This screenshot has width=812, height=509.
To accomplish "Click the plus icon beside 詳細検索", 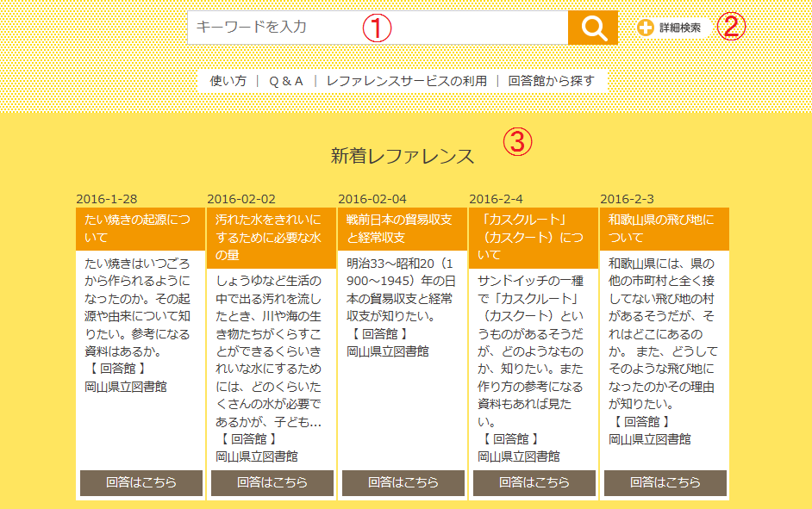I will pyautogui.click(x=646, y=28).
